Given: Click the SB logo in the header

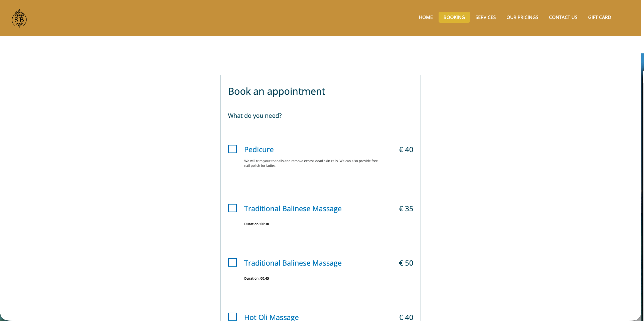Looking at the screenshot, I should click(x=19, y=18).
